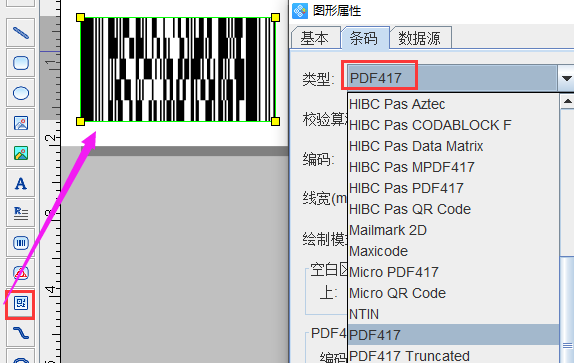The height and width of the screenshot is (363, 574).
Task: Select highlighted PDF417 list entry
Action: tap(453, 335)
